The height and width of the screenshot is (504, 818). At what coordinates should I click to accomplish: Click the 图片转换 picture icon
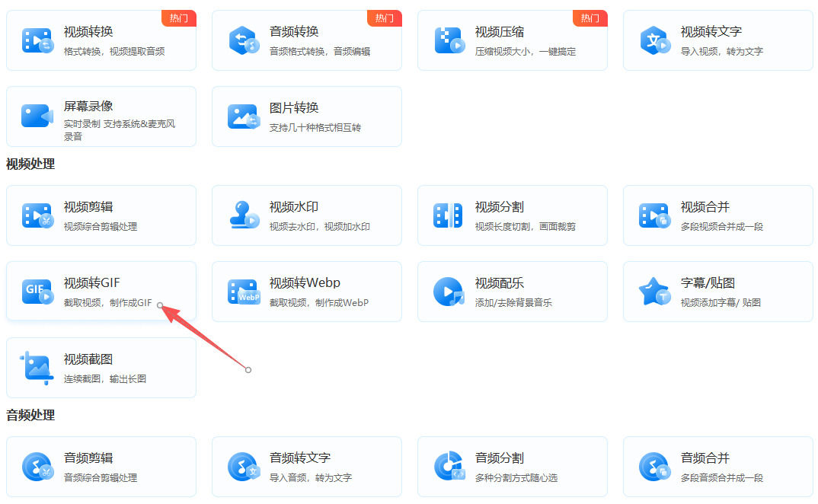[244, 117]
